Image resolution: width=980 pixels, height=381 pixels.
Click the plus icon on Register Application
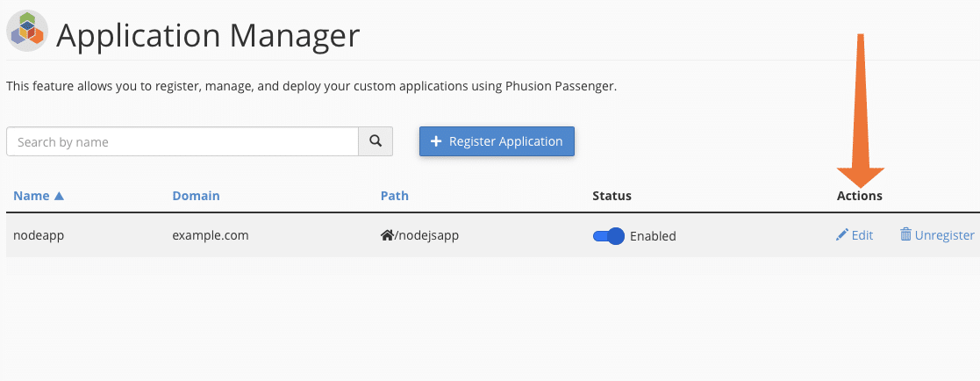tap(436, 141)
